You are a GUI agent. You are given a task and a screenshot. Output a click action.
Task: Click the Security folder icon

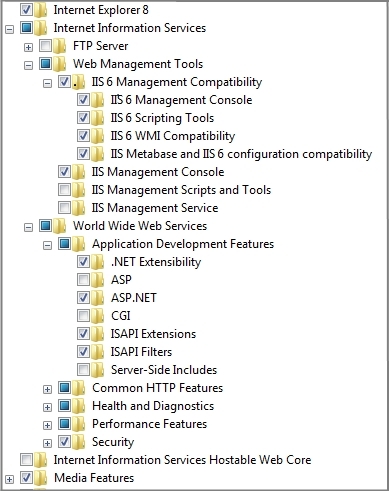pos(79,442)
